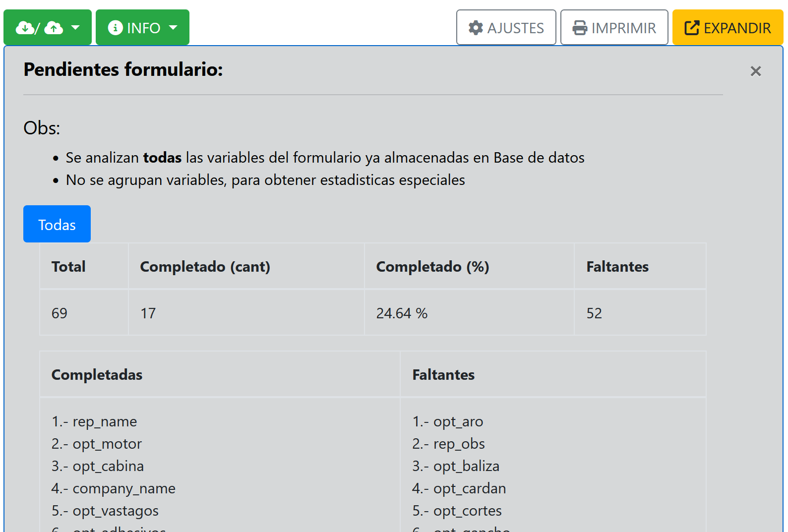Close the Pendientes formulario panel

(x=755, y=71)
